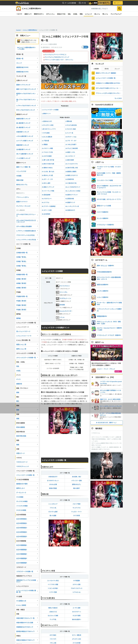Open the サイト改善のアンケート sidebar banner
This screenshot has width=138, height=644.
27,41
